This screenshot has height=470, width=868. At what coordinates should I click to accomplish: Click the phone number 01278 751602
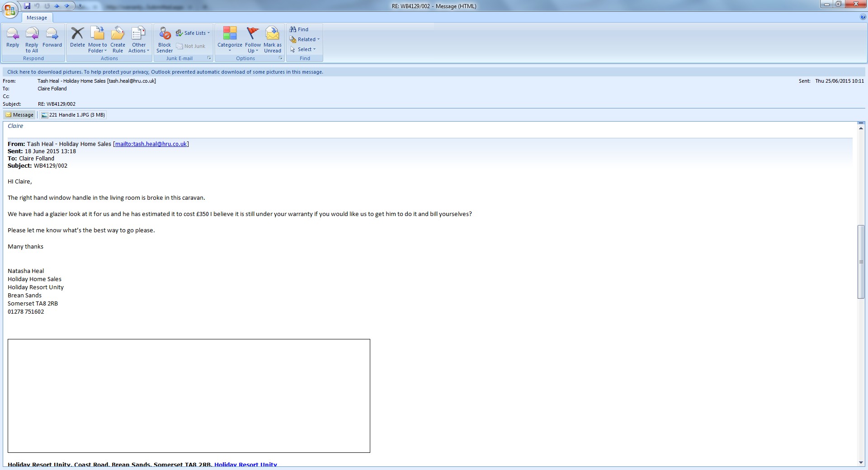pos(26,312)
